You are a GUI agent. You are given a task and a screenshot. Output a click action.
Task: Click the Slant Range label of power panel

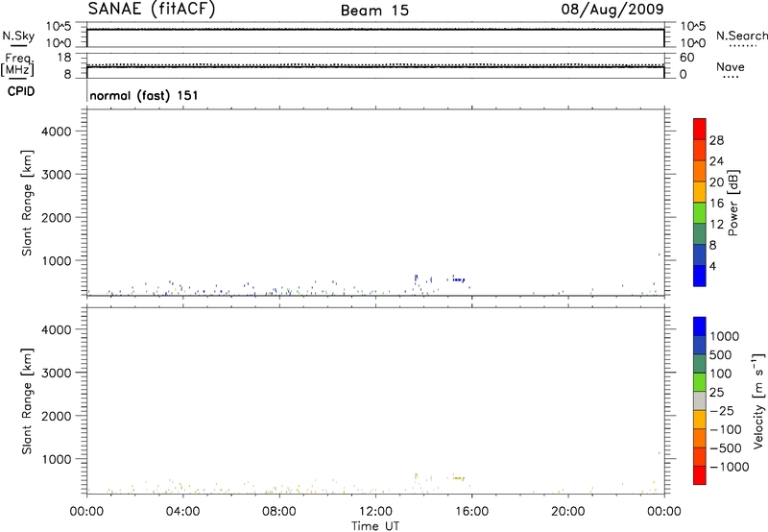coord(27,203)
